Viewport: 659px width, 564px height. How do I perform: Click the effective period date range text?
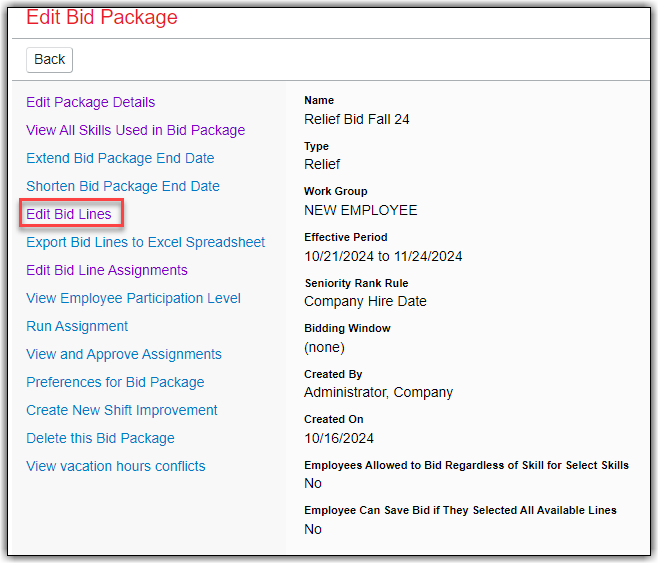(383, 256)
